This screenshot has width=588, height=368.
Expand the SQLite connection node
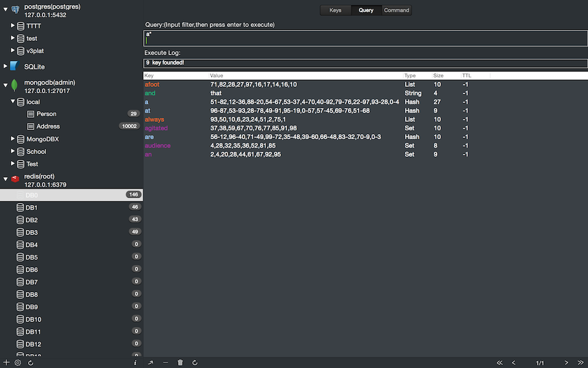pos(6,67)
